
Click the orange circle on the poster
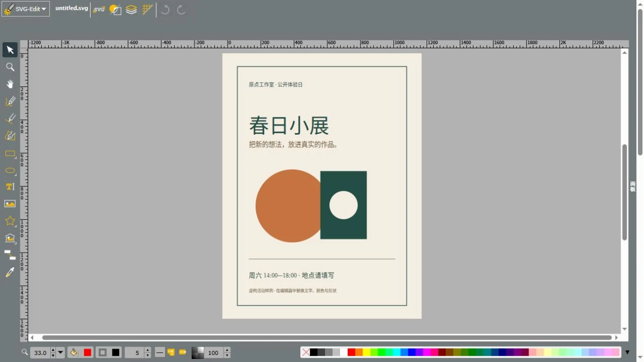288,206
